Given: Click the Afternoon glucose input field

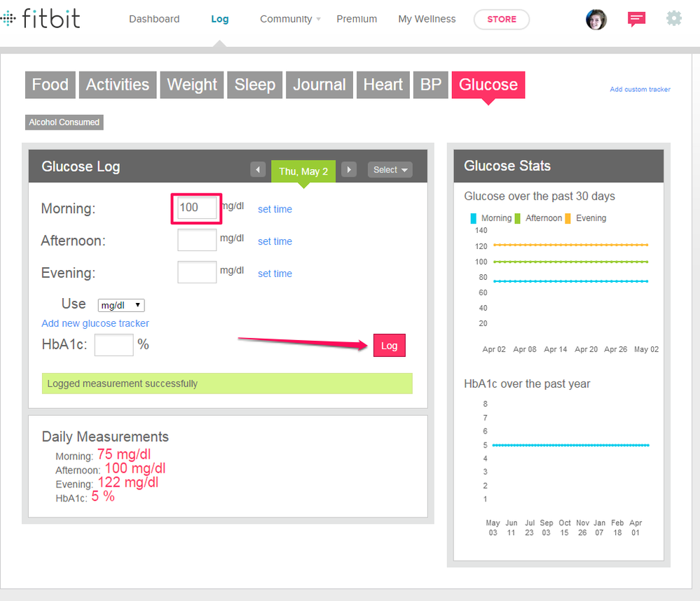Looking at the screenshot, I should (197, 240).
